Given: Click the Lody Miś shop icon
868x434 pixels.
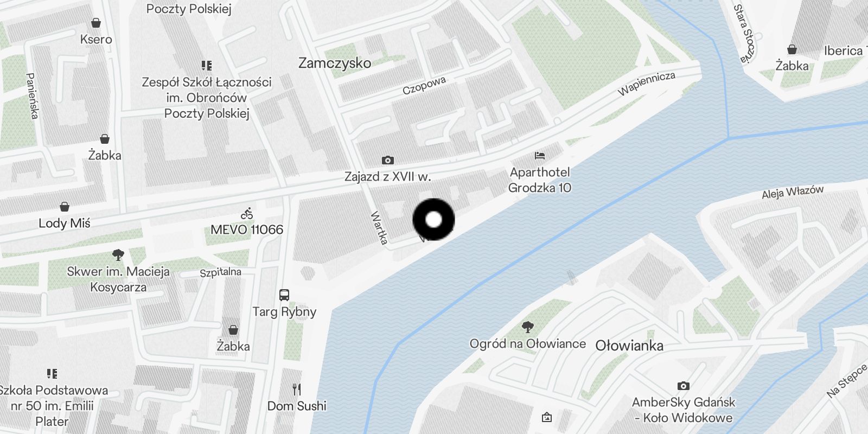Looking at the screenshot, I should tap(65, 207).
